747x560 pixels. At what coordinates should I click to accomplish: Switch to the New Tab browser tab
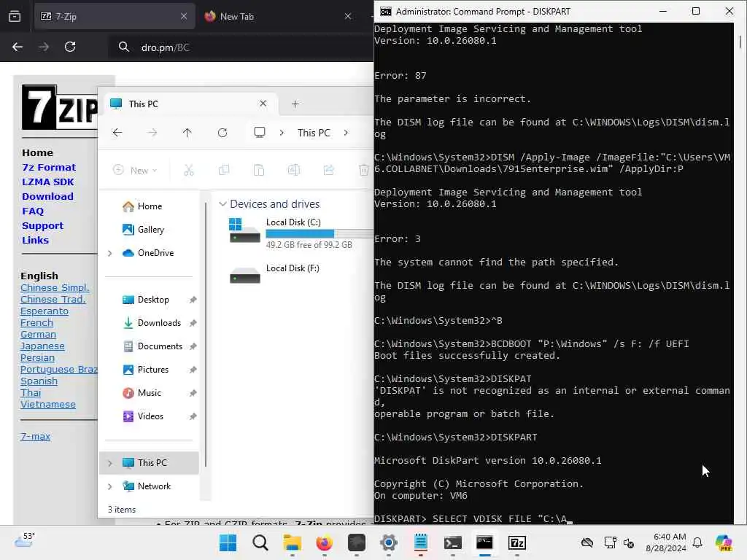[x=279, y=16]
